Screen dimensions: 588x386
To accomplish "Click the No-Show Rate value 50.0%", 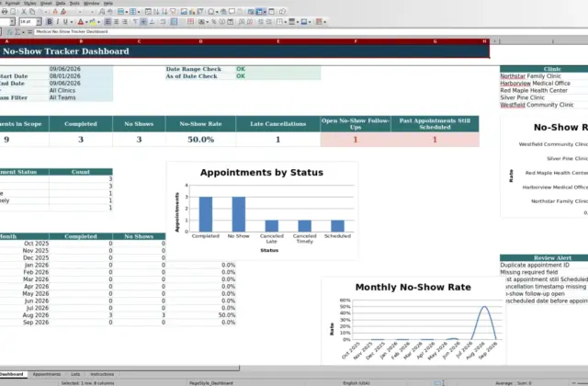I will (x=200, y=140).
